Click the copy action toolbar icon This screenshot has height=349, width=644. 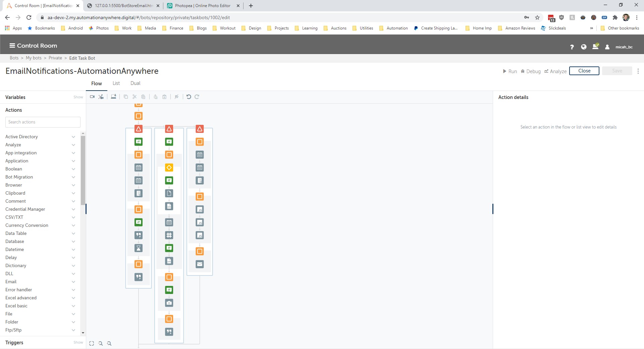pos(126,97)
